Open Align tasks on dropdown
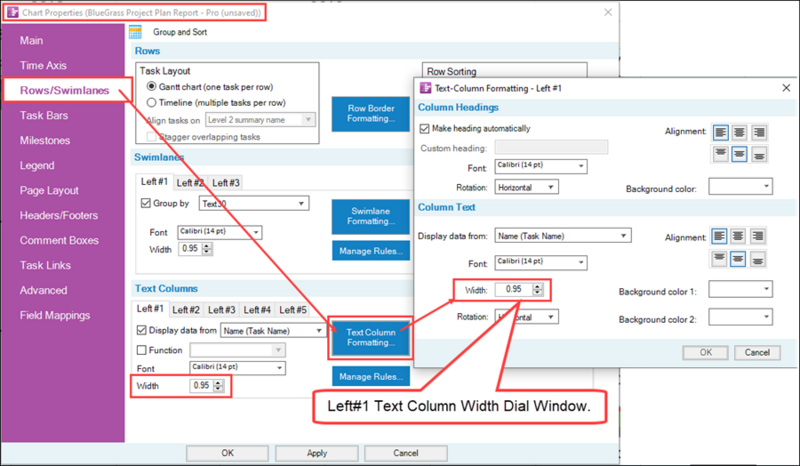800x466 pixels. [261, 120]
